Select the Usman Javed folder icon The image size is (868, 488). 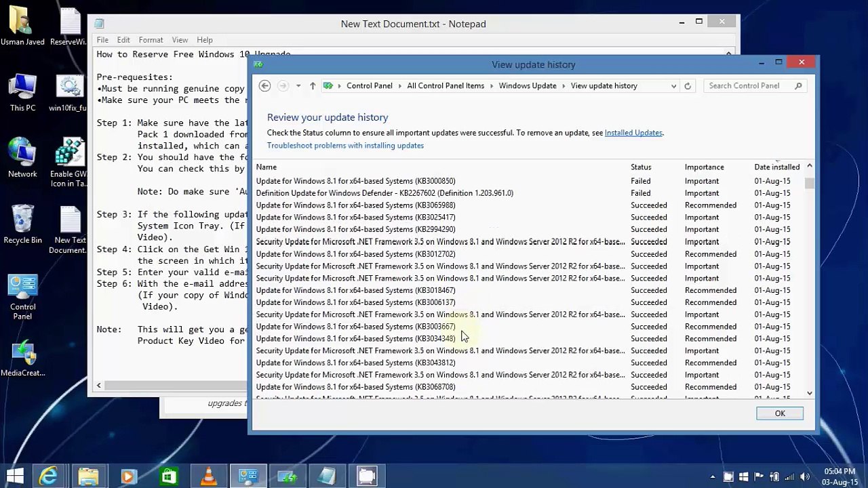click(x=22, y=27)
